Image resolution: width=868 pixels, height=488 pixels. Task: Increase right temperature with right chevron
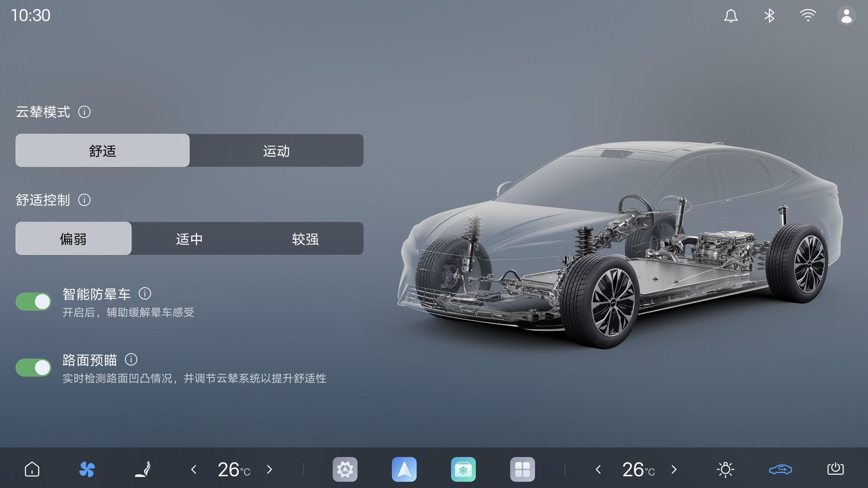(x=674, y=469)
